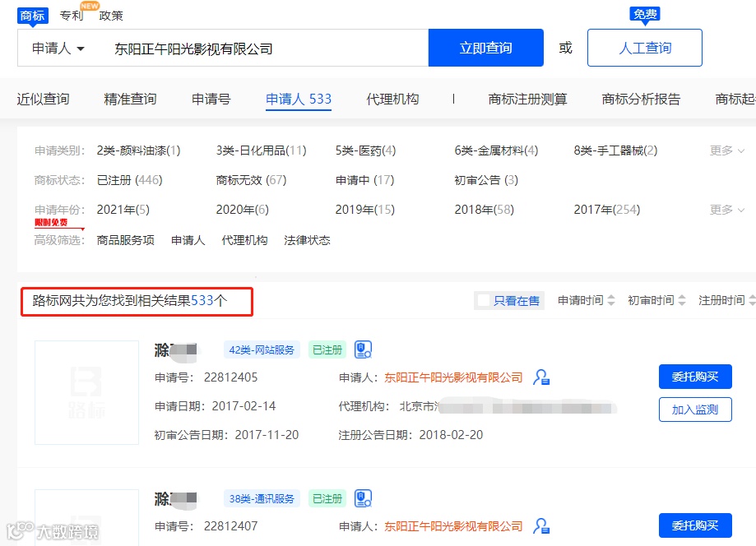Filter year 2018年(58)
Viewport: 756px width, 546px height.
(x=484, y=210)
